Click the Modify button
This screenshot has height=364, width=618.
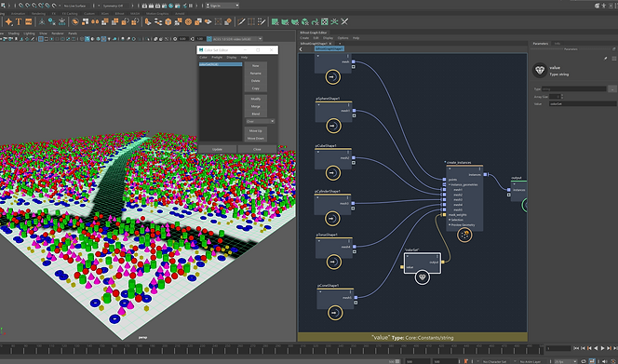[255, 99]
